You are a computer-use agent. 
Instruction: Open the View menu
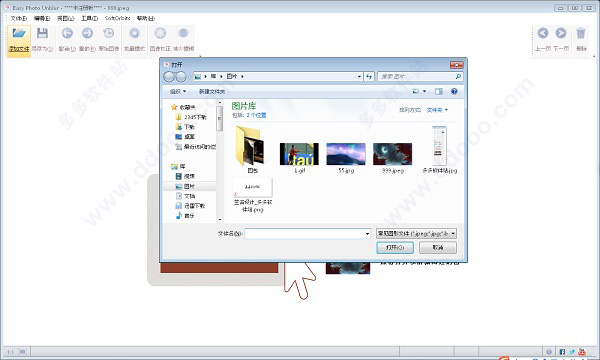65,18
